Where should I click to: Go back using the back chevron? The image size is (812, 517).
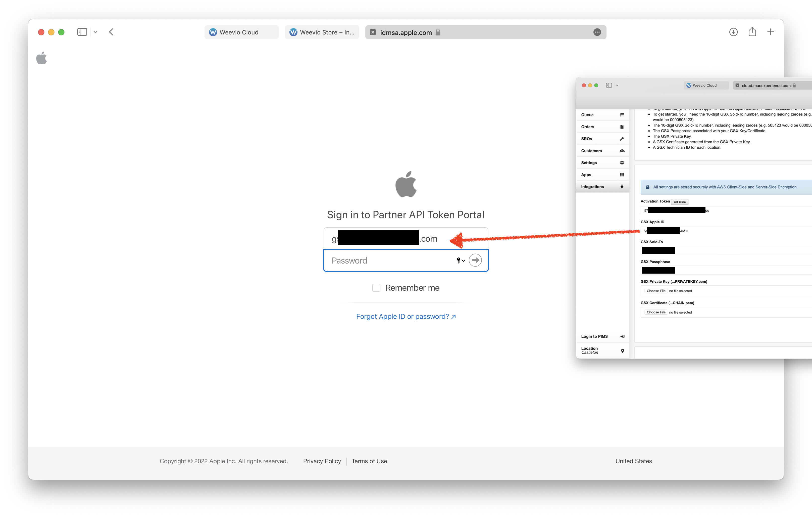coord(111,32)
